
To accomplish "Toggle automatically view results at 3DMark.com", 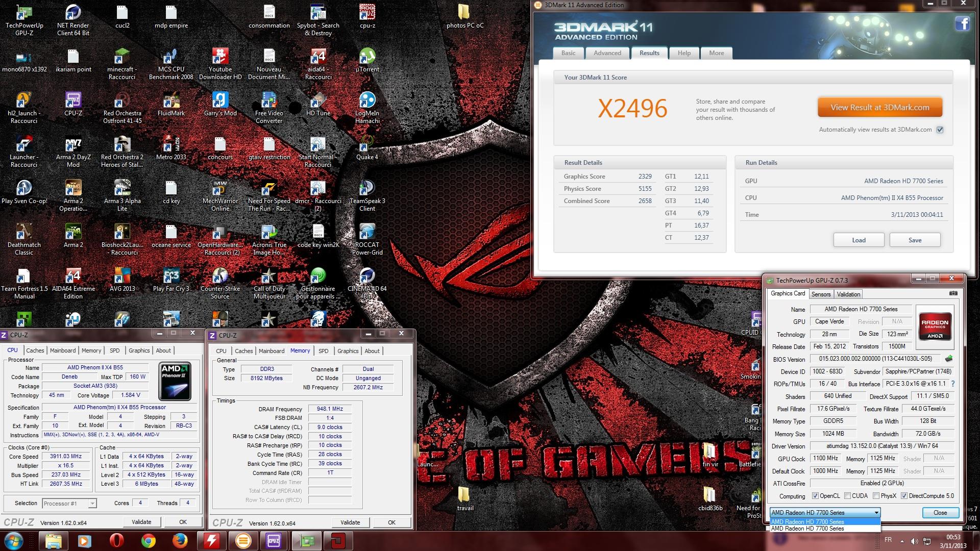I will 940,130.
